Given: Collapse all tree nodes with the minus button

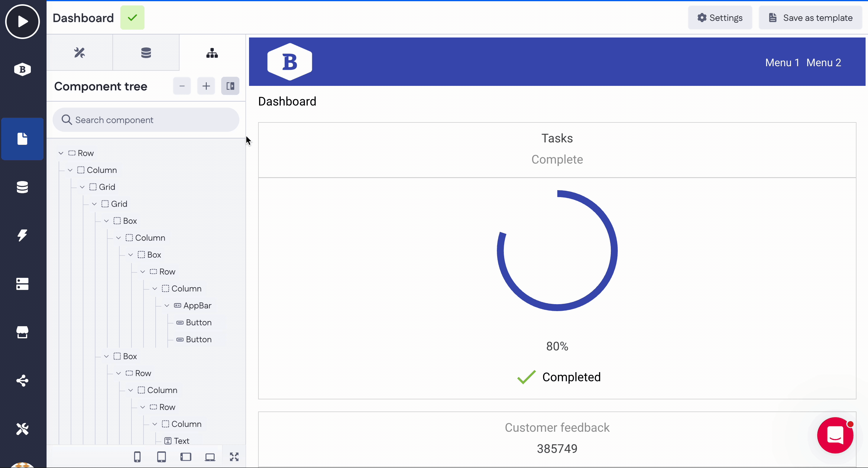Looking at the screenshot, I should (x=182, y=86).
